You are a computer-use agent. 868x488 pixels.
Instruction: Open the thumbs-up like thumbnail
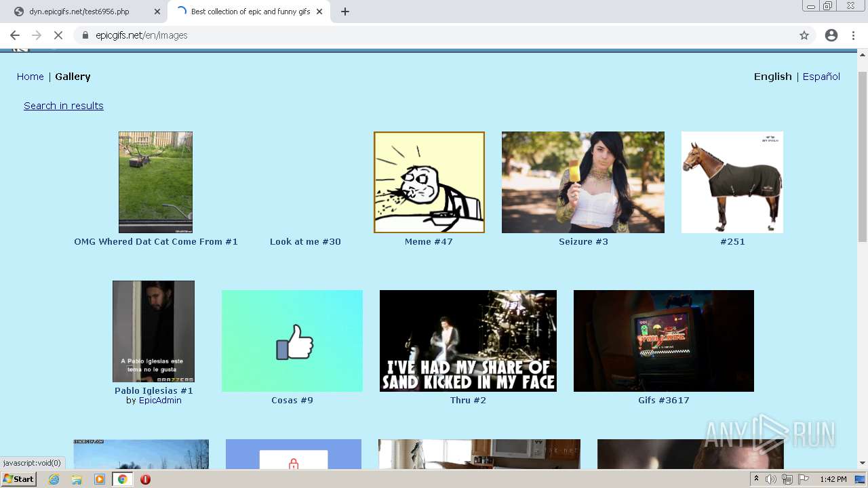[292, 341]
